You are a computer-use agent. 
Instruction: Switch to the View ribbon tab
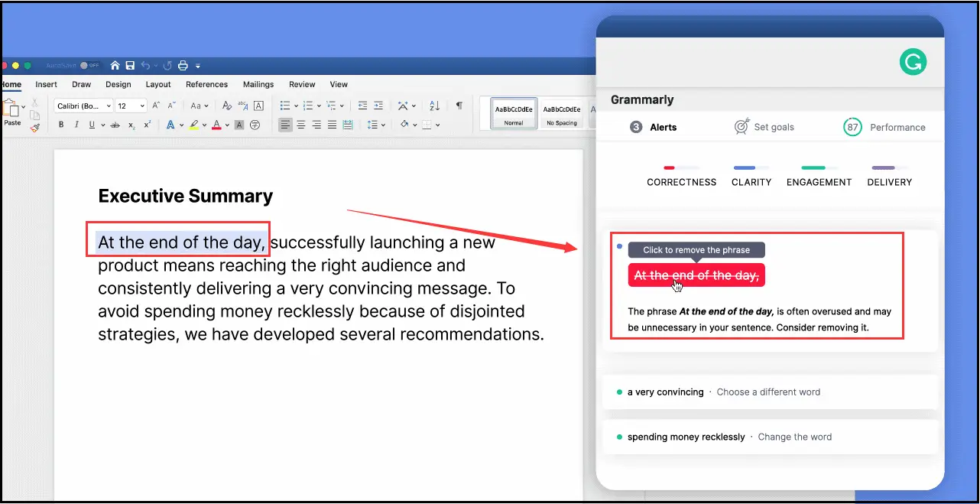tap(339, 85)
